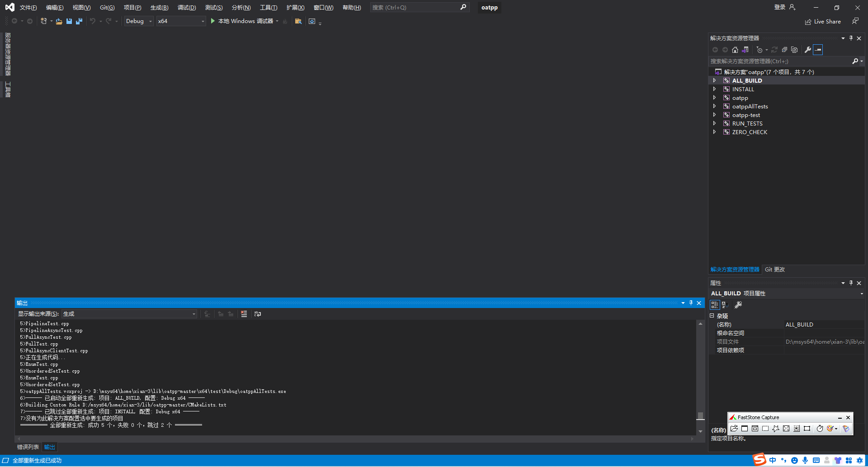Click the feedback icon next to Live Share

[x=855, y=21]
